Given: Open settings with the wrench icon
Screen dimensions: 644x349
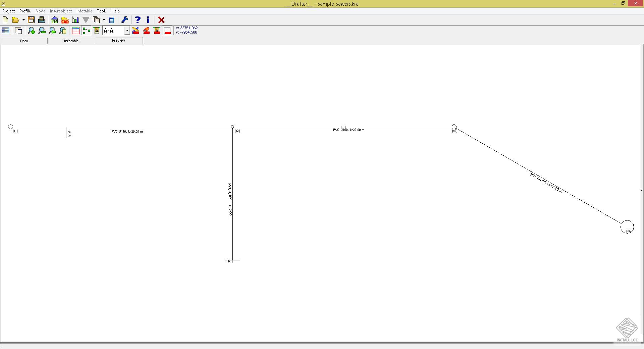Looking at the screenshot, I should pyautogui.click(x=125, y=20).
